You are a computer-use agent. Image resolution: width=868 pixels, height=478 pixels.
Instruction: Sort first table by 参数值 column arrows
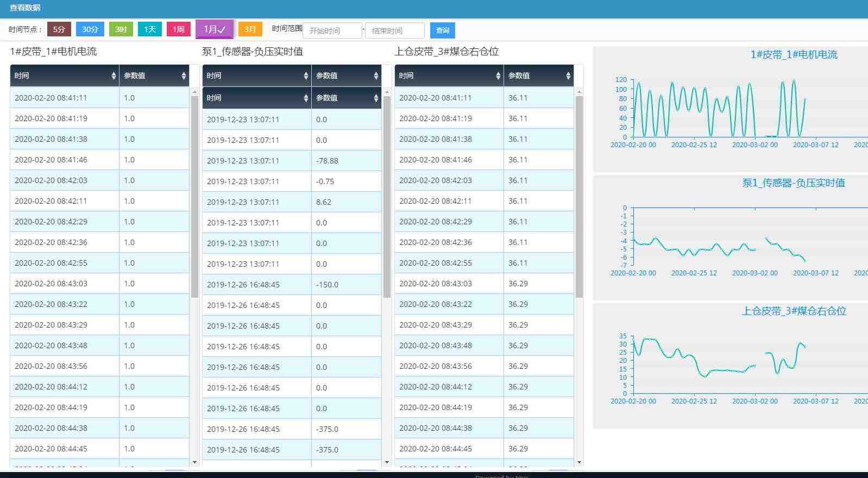(x=184, y=76)
